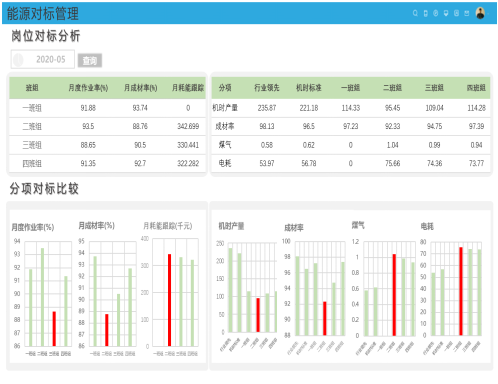Click the 机时产量 chart title
This screenshot has width=498, height=384.
point(231,226)
